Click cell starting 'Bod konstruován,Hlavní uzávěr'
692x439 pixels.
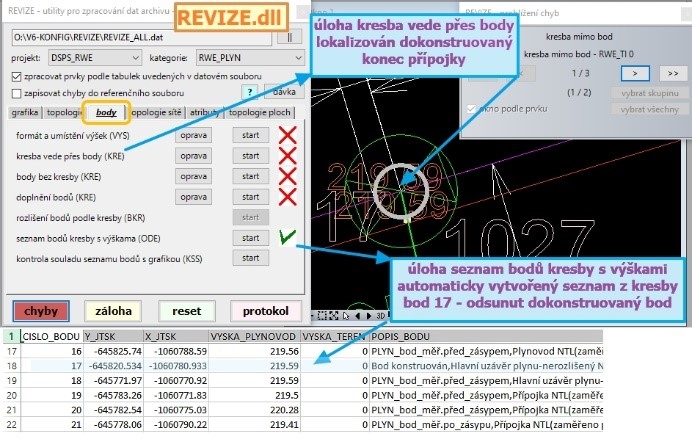(486, 366)
